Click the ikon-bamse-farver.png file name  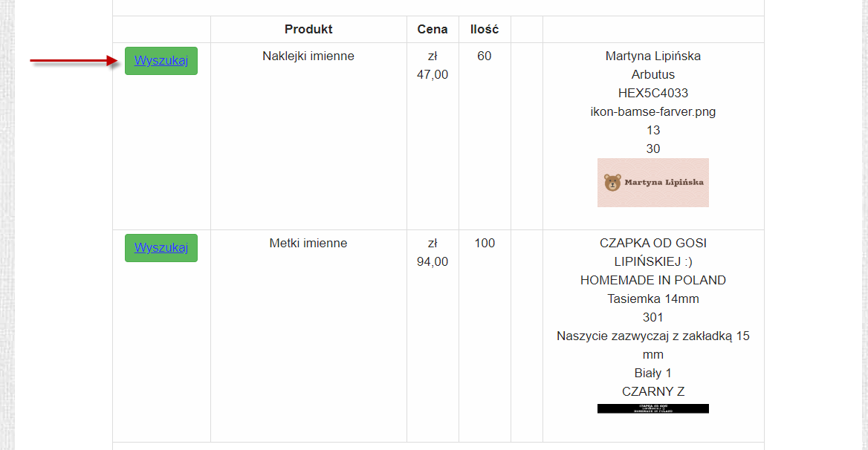pos(653,111)
